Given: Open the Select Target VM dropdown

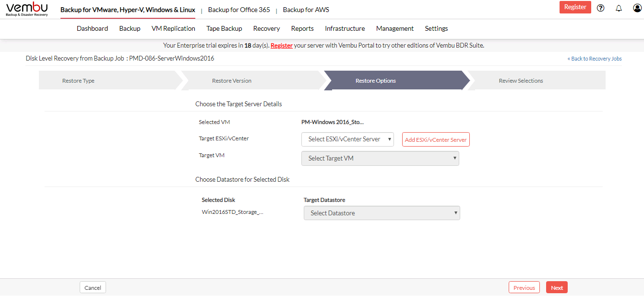Looking at the screenshot, I should (x=380, y=159).
